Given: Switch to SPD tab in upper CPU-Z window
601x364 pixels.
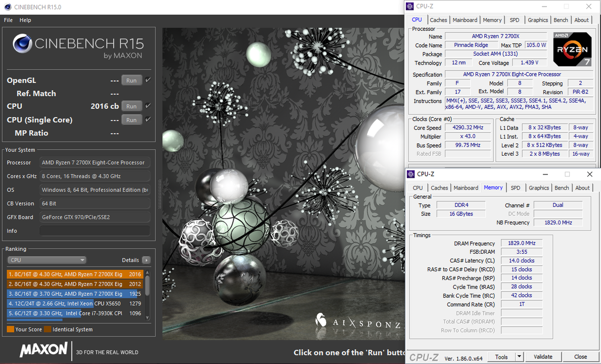Looking at the screenshot, I should tap(515, 20).
